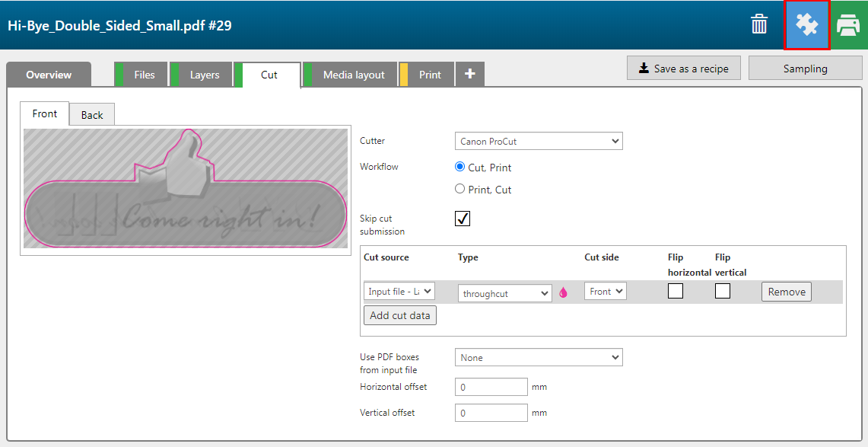868x447 pixels.
Task: Click the magenta ink drop color icon
Action: click(564, 292)
